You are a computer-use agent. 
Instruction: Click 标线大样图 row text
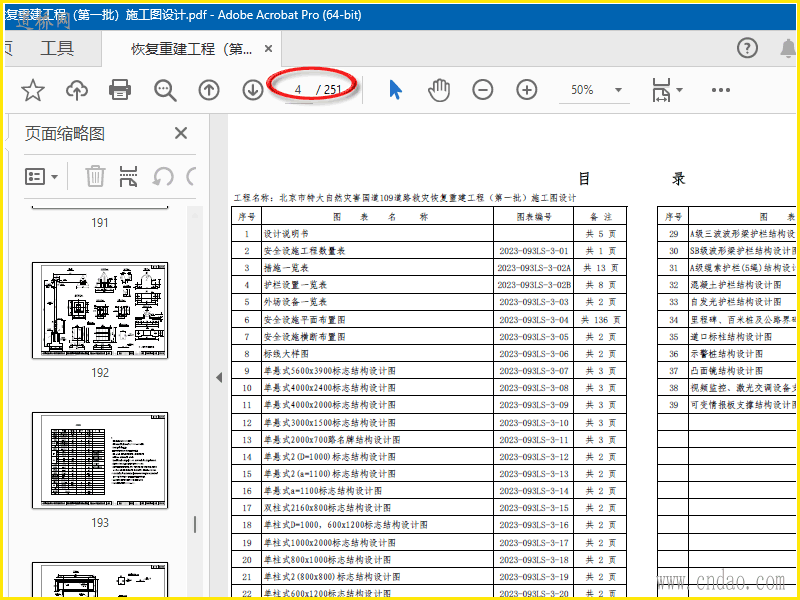(286, 354)
